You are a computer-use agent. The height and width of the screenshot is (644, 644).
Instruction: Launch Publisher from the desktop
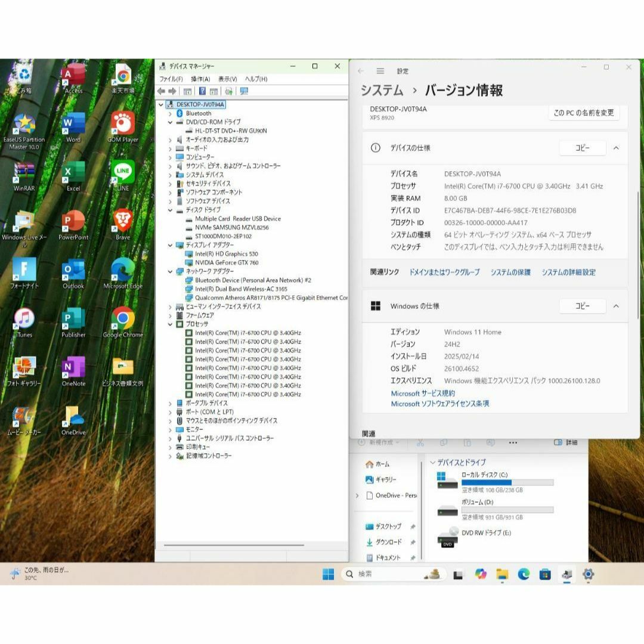click(73, 323)
